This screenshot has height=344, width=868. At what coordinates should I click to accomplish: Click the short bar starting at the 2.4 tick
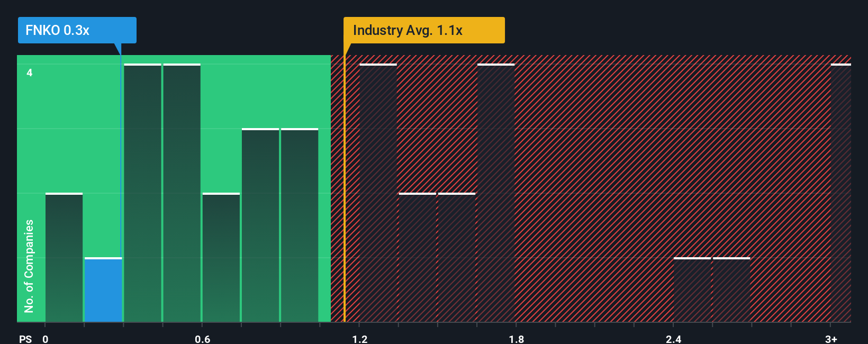pyautogui.click(x=692, y=289)
